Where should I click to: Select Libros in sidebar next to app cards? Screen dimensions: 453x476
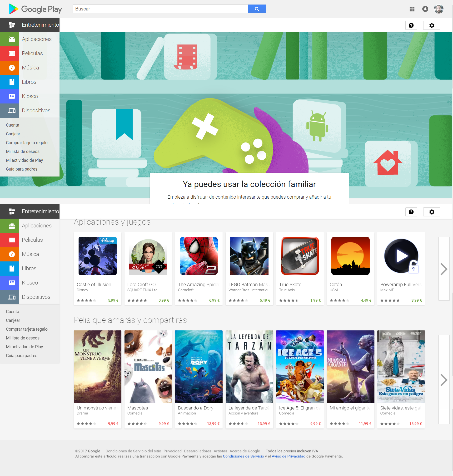click(30, 268)
